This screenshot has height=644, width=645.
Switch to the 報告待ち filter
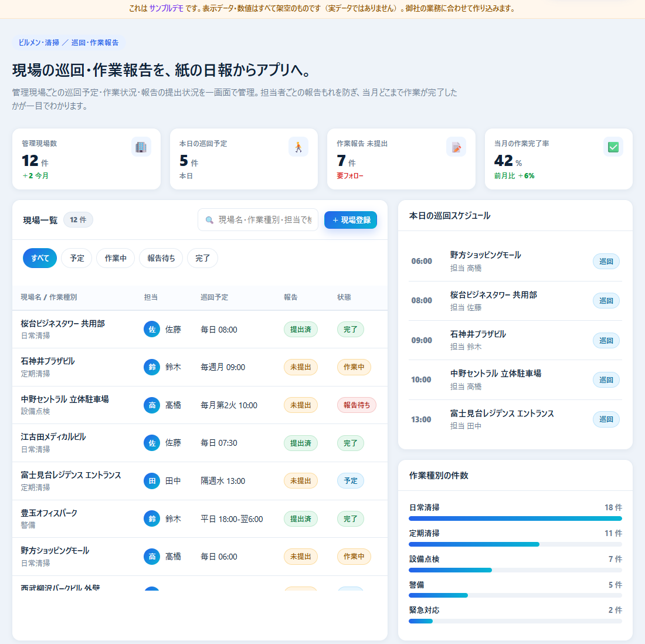161,258
